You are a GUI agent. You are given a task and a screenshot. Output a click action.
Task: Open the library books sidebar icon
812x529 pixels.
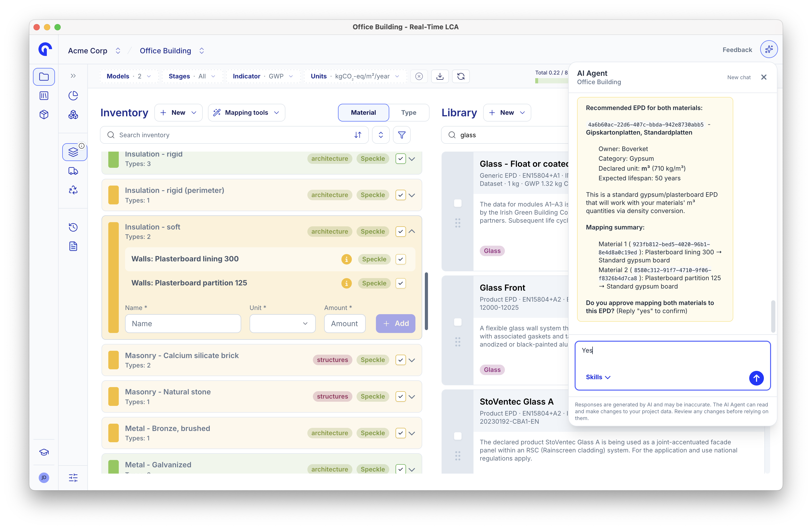44,96
